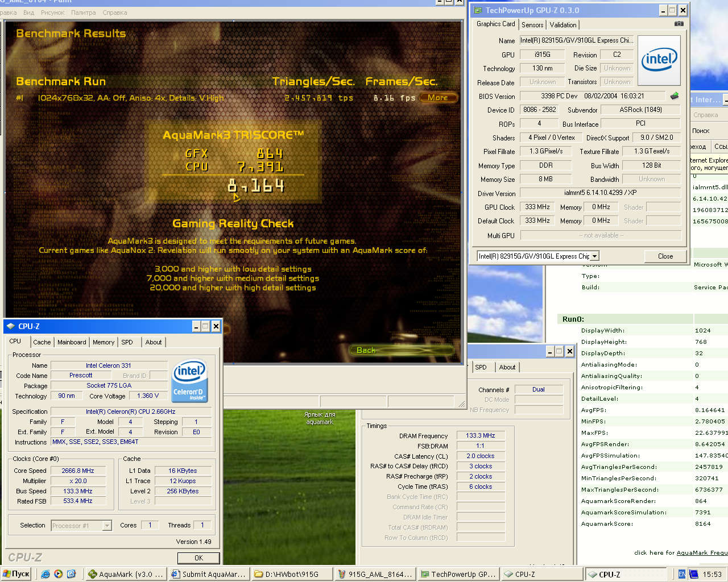This screenshot has height=582, width=728.
Task: Select the Graphics Card tab in GPU-Z
Action: point(496,24)
